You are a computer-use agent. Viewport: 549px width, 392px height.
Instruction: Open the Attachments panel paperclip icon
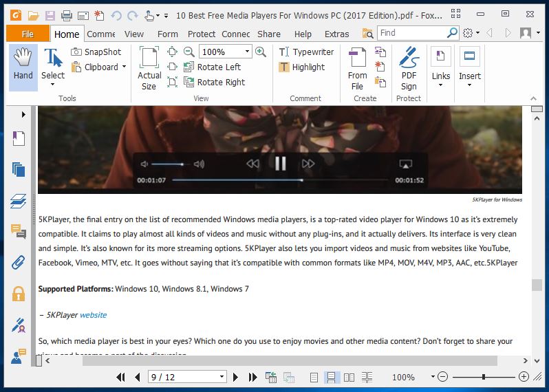click(x=19, y=262)
